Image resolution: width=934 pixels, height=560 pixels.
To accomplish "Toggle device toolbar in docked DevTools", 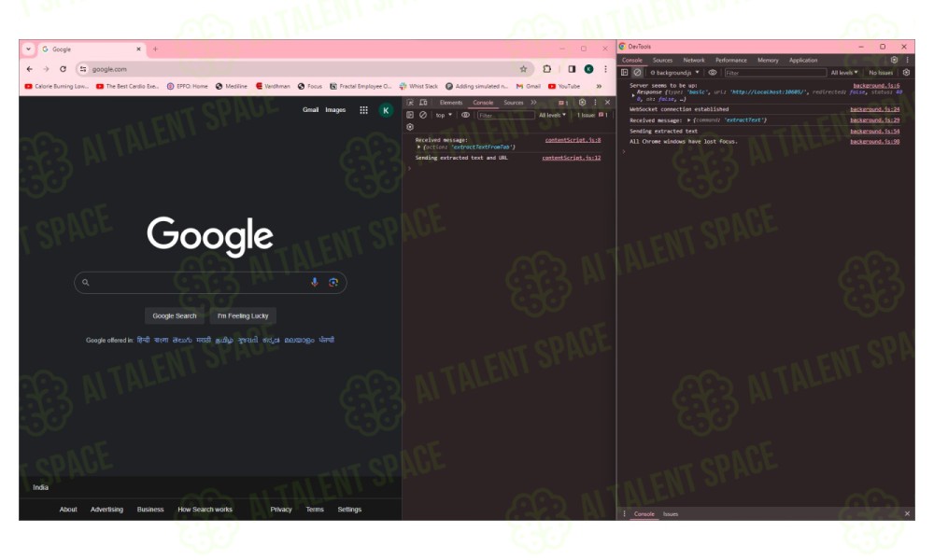I will point(423,103).
